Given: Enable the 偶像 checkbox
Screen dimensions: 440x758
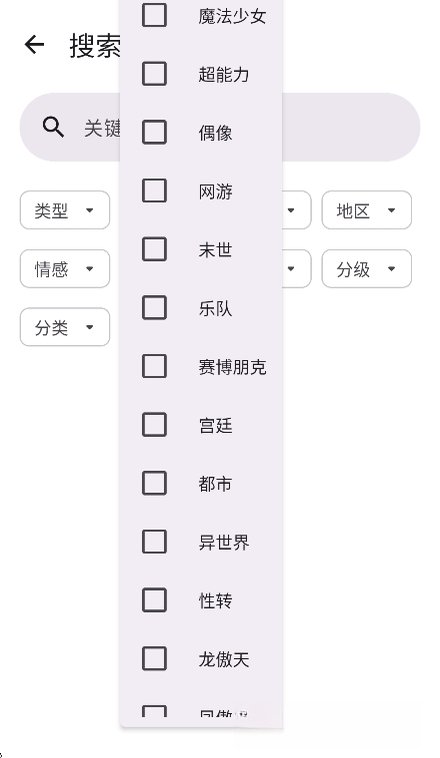Looking at the screenshot, I should click(x=154, y=132).
